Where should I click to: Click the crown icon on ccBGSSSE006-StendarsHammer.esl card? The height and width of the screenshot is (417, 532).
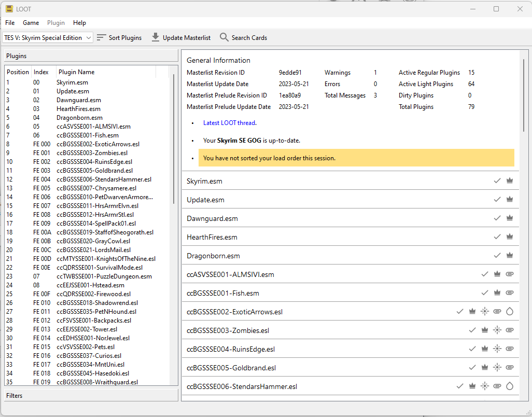pos(472,386)
